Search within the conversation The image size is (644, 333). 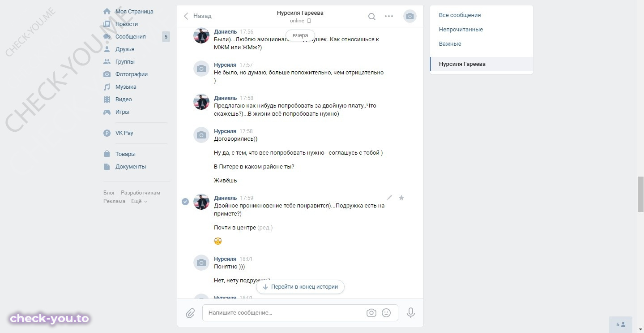(x=371, y=17)
